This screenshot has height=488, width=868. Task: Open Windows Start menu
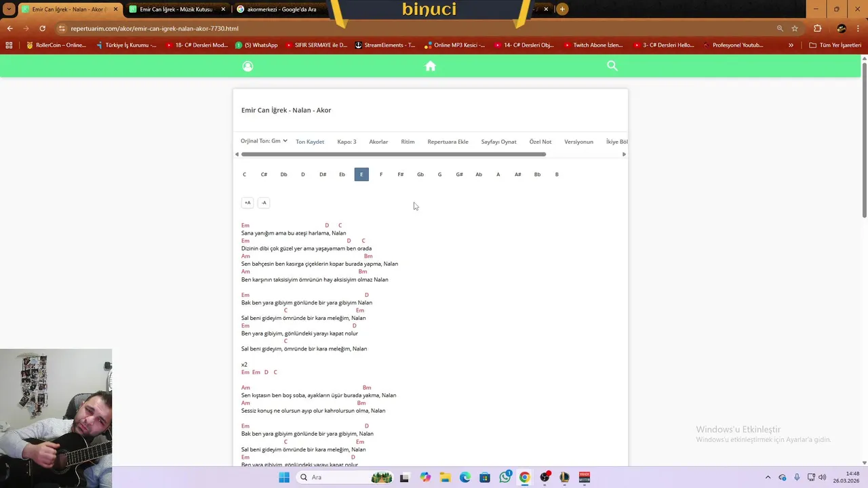[284, 477]
